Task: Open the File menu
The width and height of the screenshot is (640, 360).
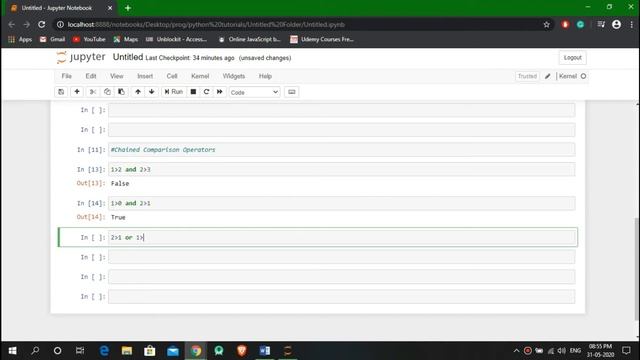Action: click(x=67, y=76)
